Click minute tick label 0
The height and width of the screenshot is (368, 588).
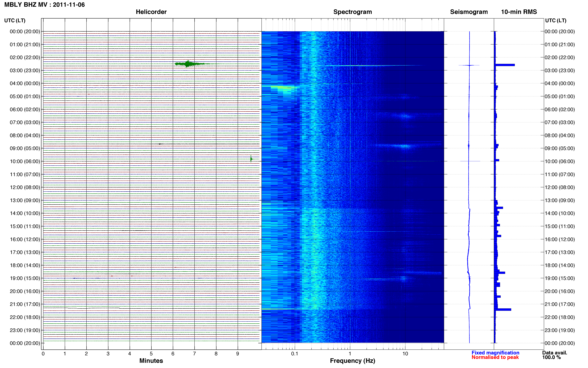pos(43,354)
